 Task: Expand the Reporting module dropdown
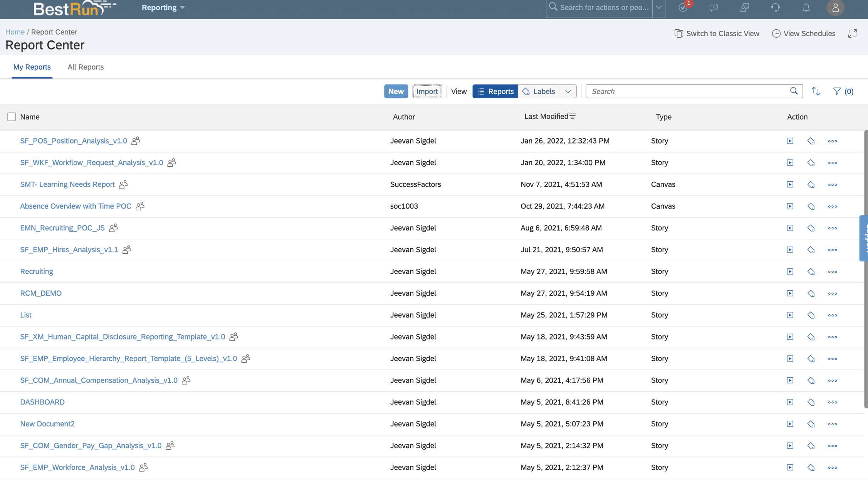(162, 7)
